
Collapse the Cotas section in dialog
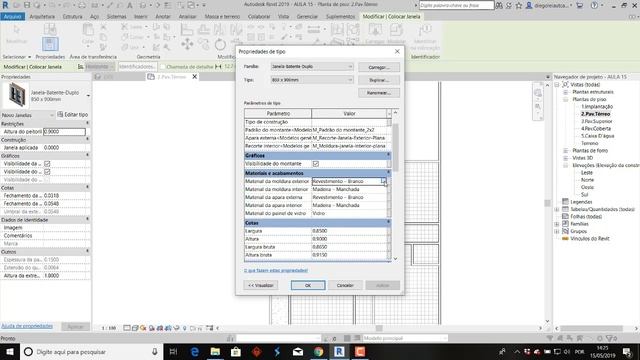(x=389, y=222)
